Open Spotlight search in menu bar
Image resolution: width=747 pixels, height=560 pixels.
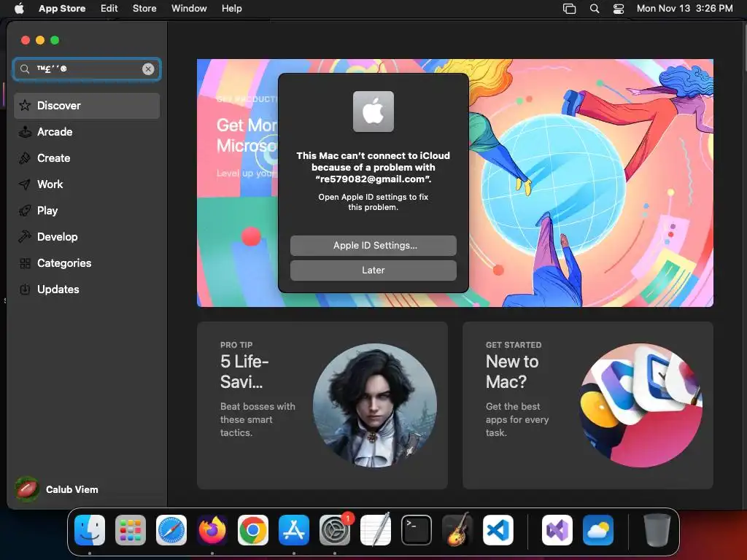pos(594,9)
